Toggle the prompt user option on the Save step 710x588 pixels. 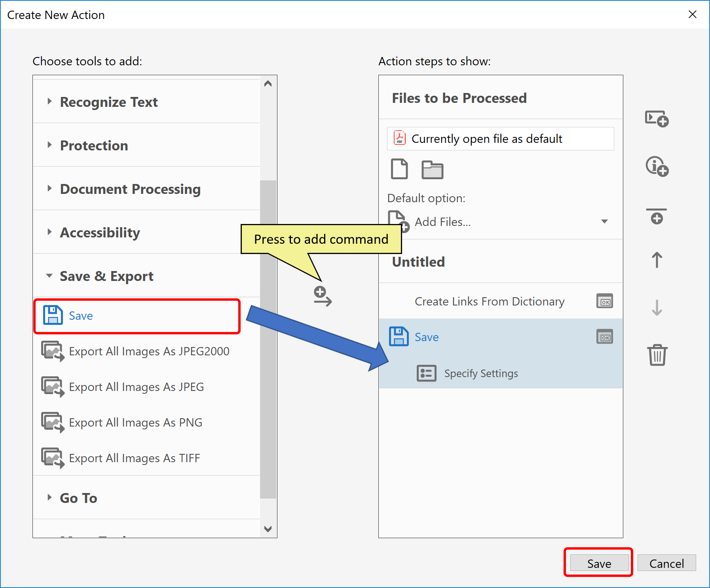pyautogui.click(x=604, y=337)
